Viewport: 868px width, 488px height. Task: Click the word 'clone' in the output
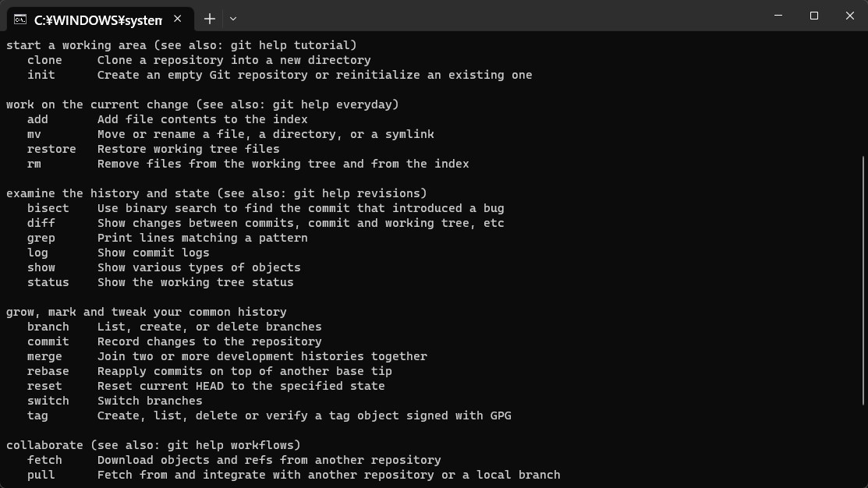44,60
